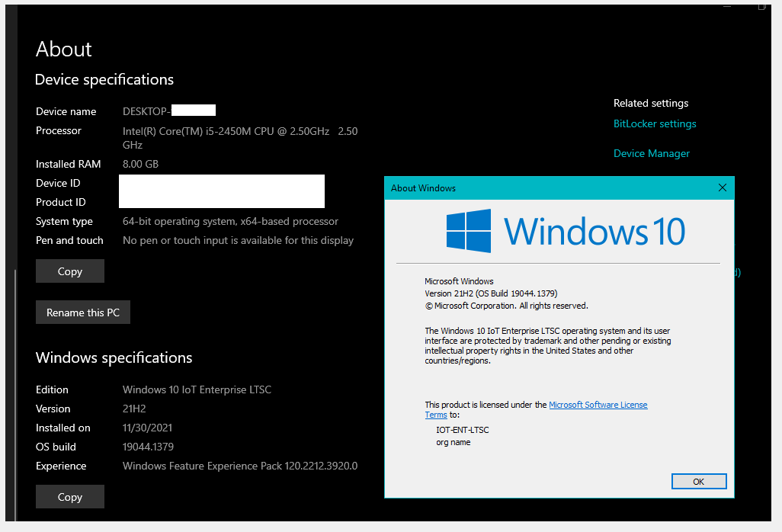Select Microsoft Windows line in dialog

point(459,281)
